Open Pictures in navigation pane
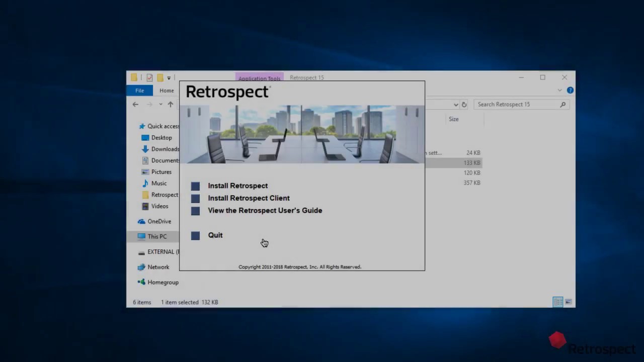 point(161,172)
